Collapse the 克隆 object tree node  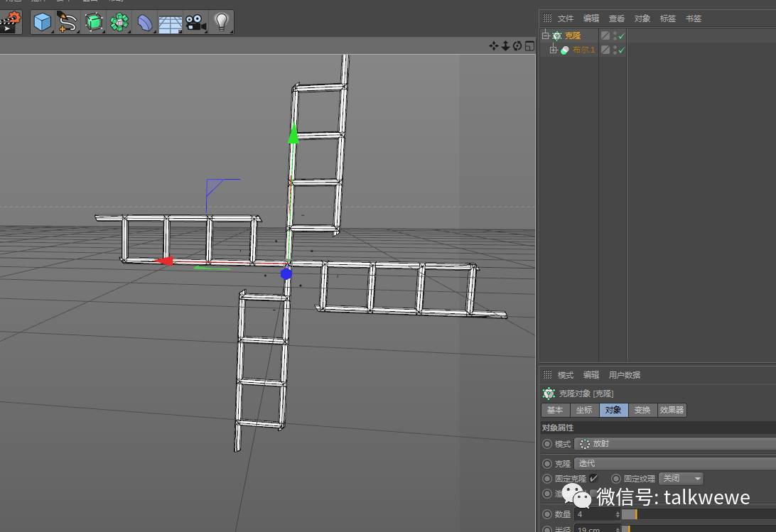pos(545,35)
